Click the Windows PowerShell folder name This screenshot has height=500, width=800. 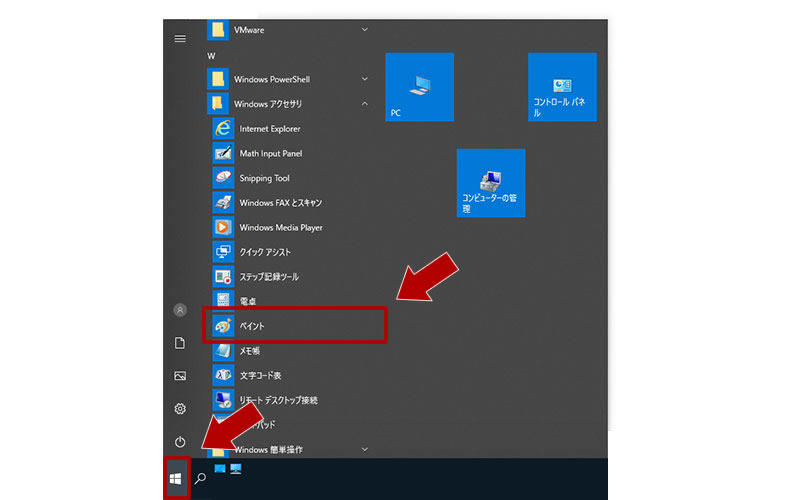(x=272, y=79)
